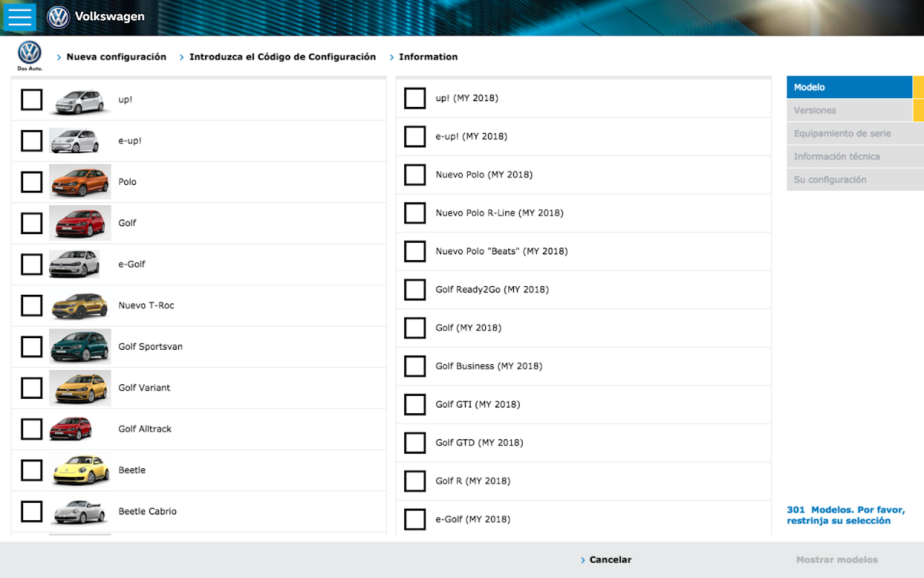Select the e-Golf model checkbox
The height and width of the screenshot is (578, 924).
(x=32, y=264)
